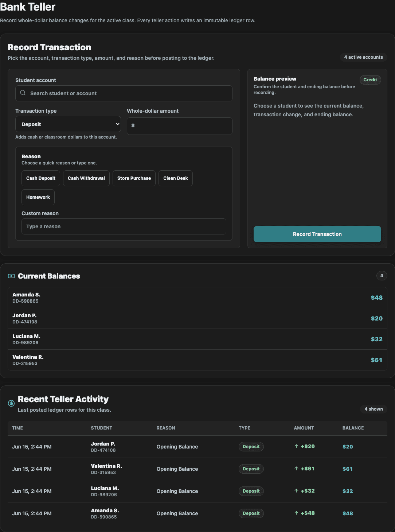Pick the Homework reason chip

pyautogui.click(x=38, y=197)
